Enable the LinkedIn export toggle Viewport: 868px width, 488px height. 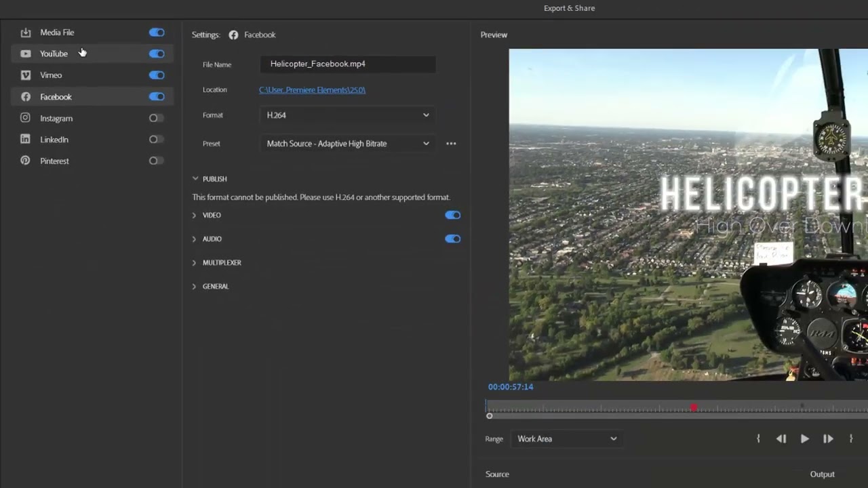tap(157, 140)
